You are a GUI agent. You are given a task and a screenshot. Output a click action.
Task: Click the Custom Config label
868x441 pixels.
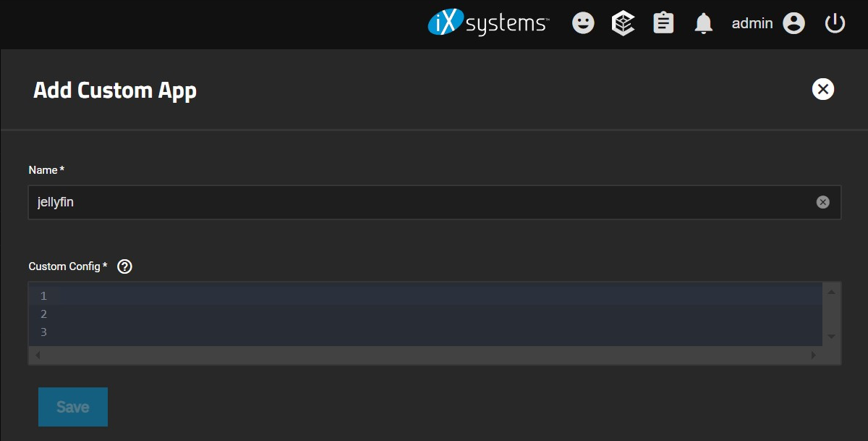(x=64, y=266)
